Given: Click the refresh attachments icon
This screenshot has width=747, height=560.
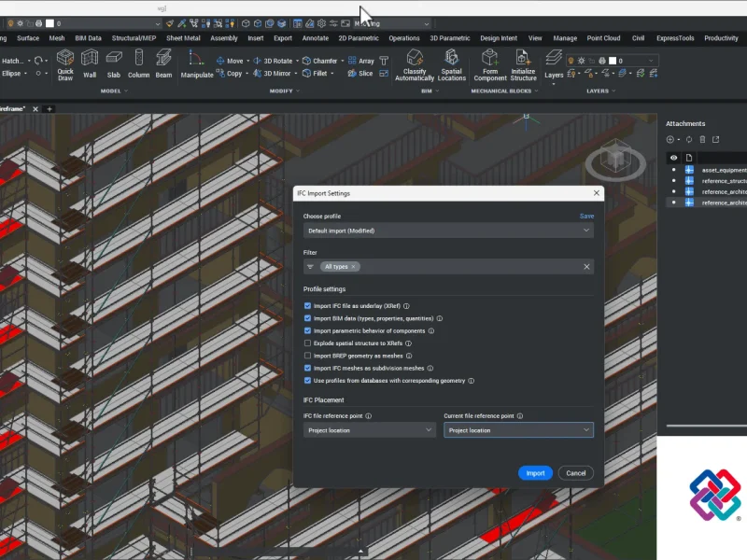Looking at the screenshot, I should pyautogui.click(x=689, y=139).
